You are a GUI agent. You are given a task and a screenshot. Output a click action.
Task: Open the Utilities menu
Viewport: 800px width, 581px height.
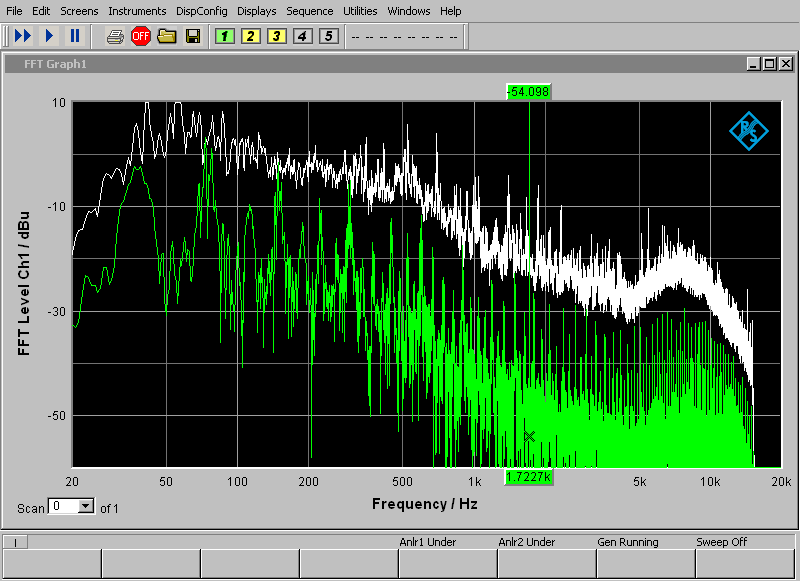(x=360, y=11)
